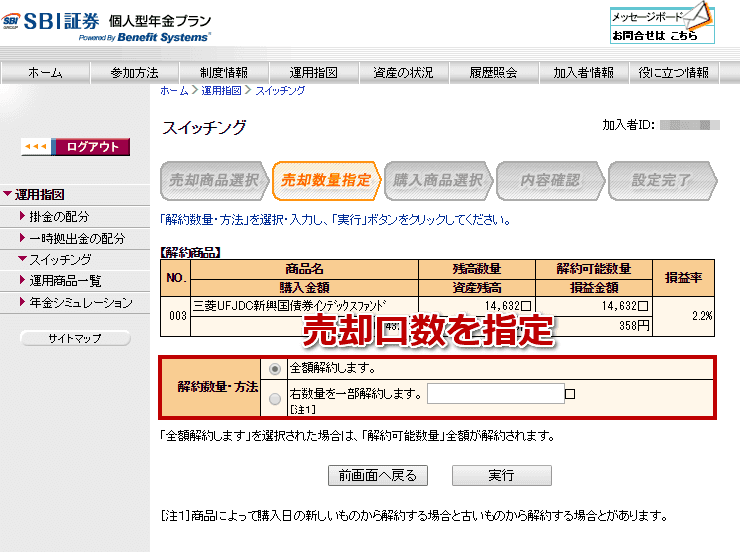Click the サイトマップ button
Viewport: 740px width, 552px height.
75,338
